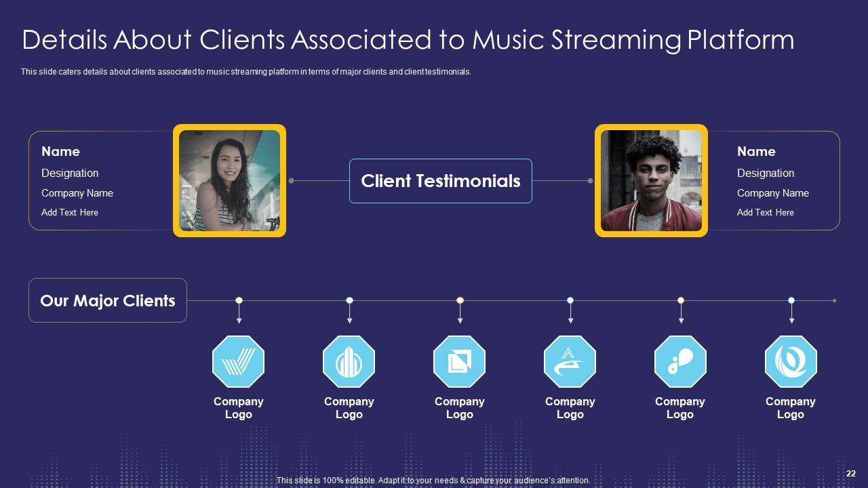
Task: Click the timeline dot above the checkmark logo
Action: (239, 300)
